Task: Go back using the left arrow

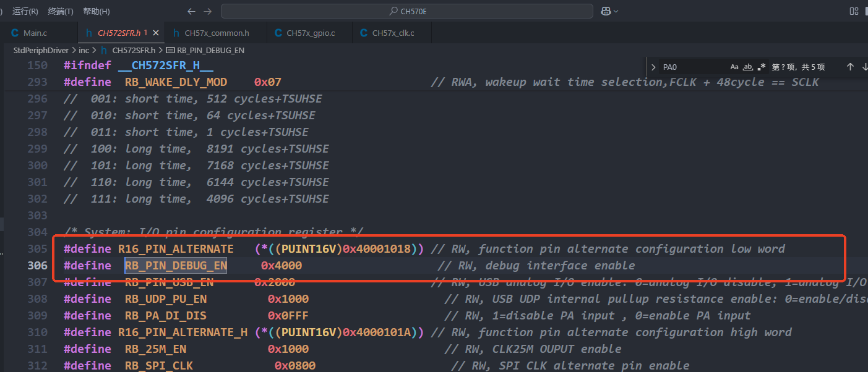Action: [191, 11]
